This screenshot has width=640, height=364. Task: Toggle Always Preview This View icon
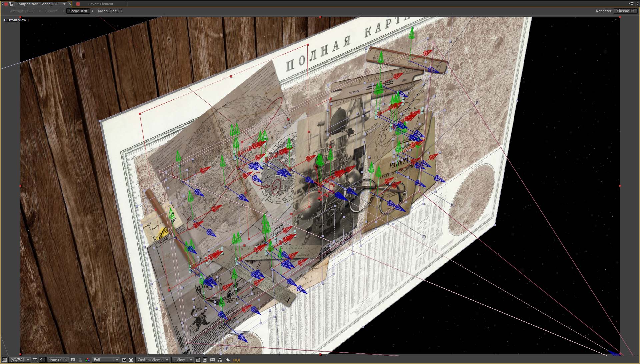4,360
